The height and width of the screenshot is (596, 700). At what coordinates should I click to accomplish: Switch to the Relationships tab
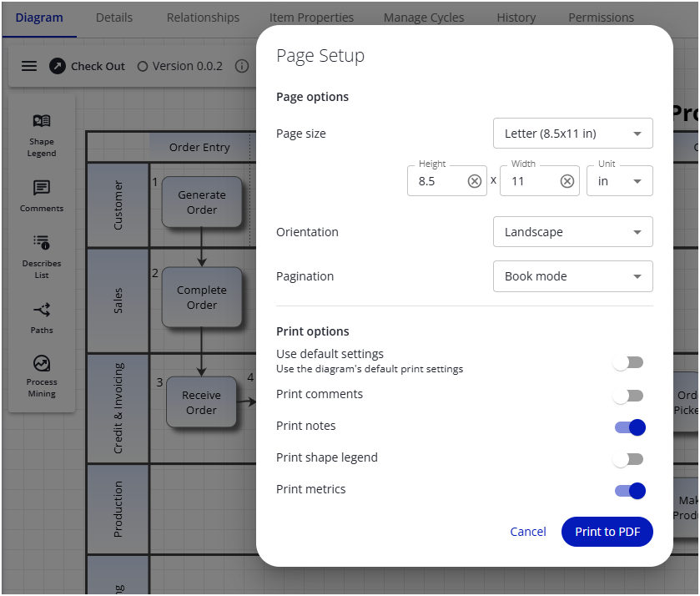(x=203, y=18)
